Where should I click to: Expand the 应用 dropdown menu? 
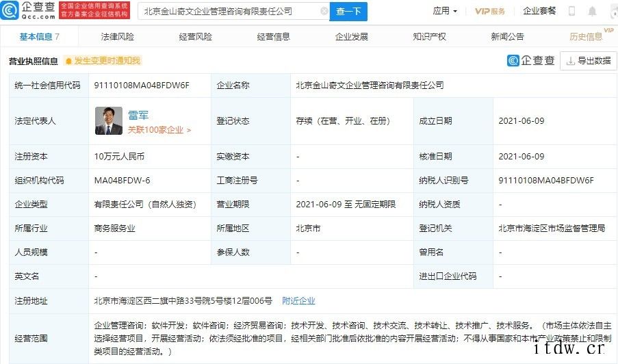pyautogui.click(x=445, y=11)
